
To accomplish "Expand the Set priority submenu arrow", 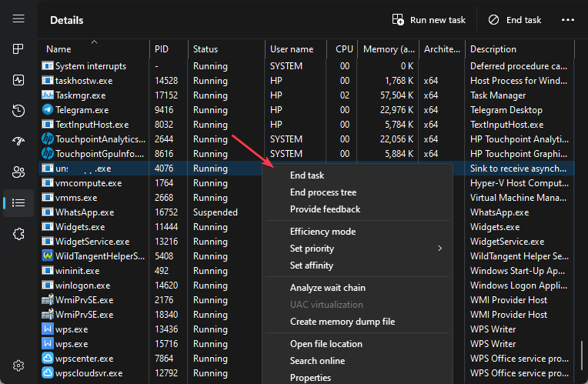I will (440, 249).
